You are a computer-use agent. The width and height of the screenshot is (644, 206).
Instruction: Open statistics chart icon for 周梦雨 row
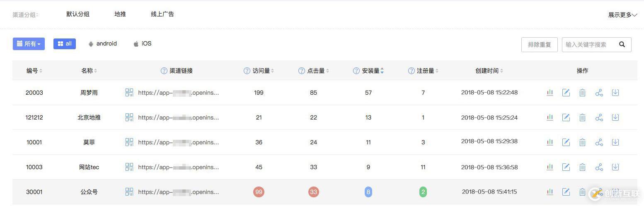[x=550, y=93]
